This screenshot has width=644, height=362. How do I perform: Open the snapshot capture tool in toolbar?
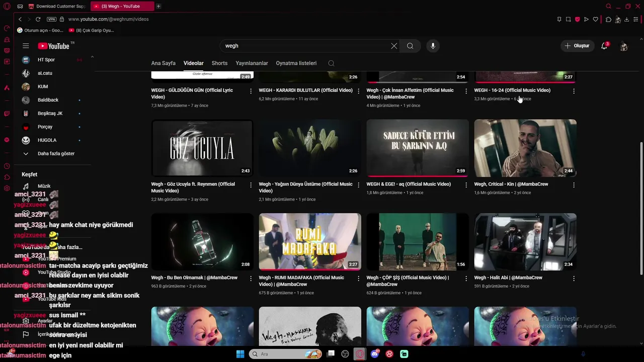tap(568, 19)
